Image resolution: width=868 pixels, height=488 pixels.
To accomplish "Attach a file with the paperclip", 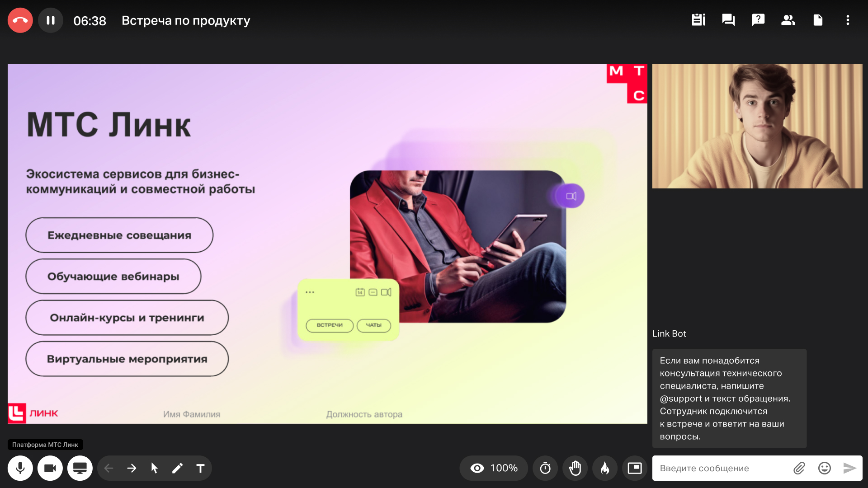I will [799, 468].
